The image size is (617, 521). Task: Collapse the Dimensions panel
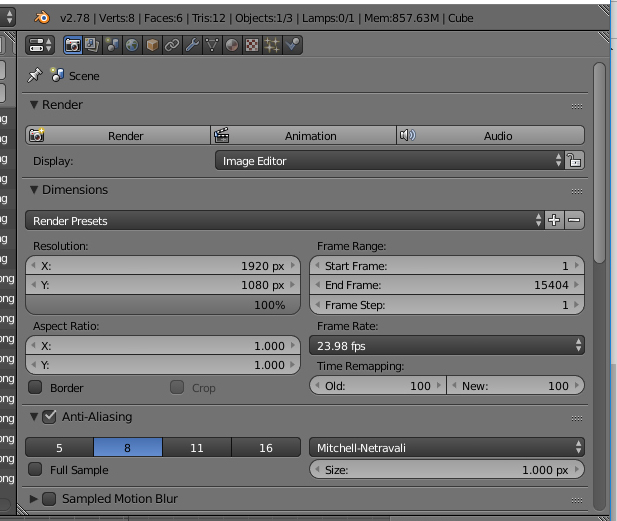point(34,190)
